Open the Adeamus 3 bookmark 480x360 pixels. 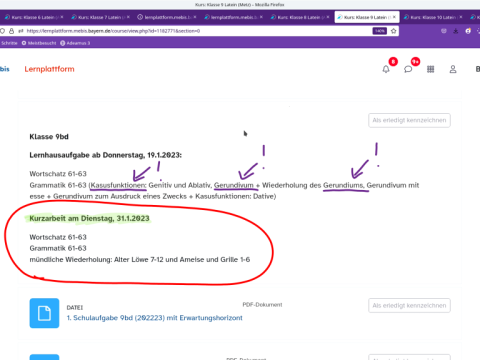[75, 43]
